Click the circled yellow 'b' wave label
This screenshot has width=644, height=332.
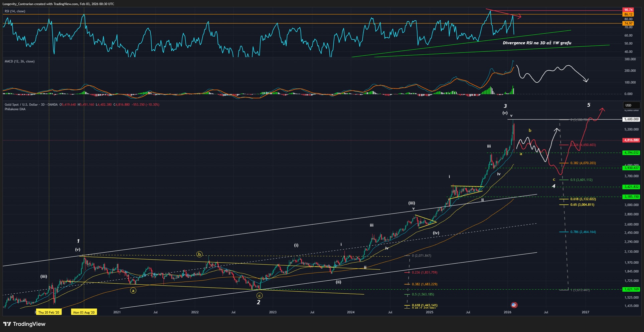pos(199,254)
